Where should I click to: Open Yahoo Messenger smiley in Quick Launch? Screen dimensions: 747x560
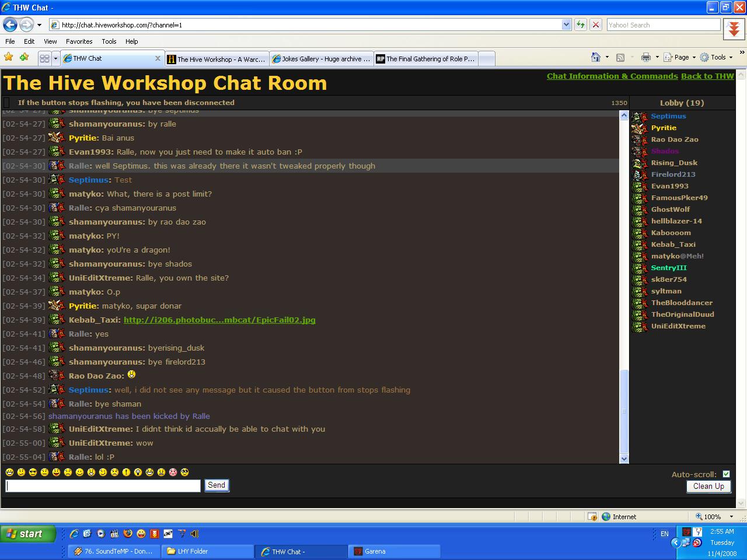(x=141, y=533)
